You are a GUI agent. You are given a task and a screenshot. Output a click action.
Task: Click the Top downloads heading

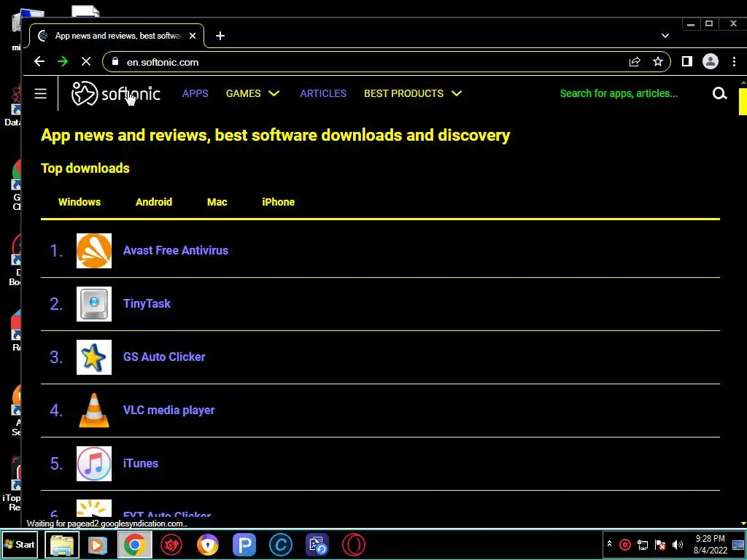tap(85, 168)
